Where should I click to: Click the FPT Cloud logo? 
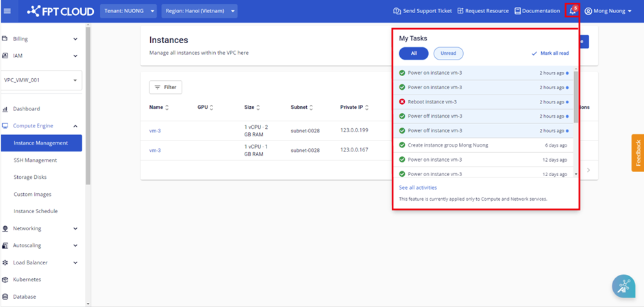tap(60, 11)
